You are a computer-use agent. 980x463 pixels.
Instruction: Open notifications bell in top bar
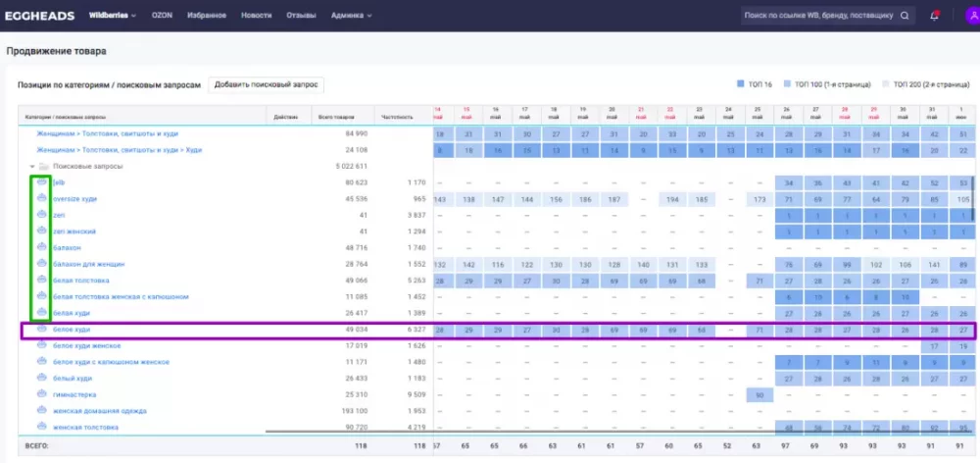[x=934, y=16]
